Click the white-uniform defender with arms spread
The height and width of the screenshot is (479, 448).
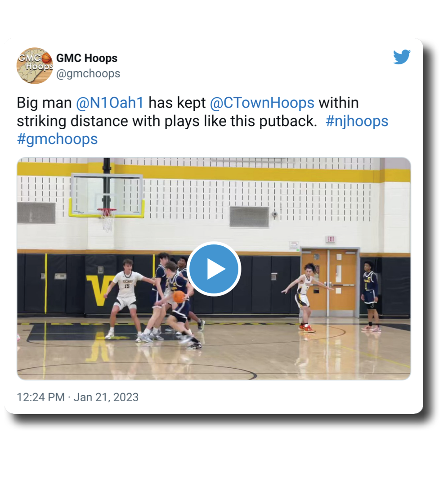point(306,297)
